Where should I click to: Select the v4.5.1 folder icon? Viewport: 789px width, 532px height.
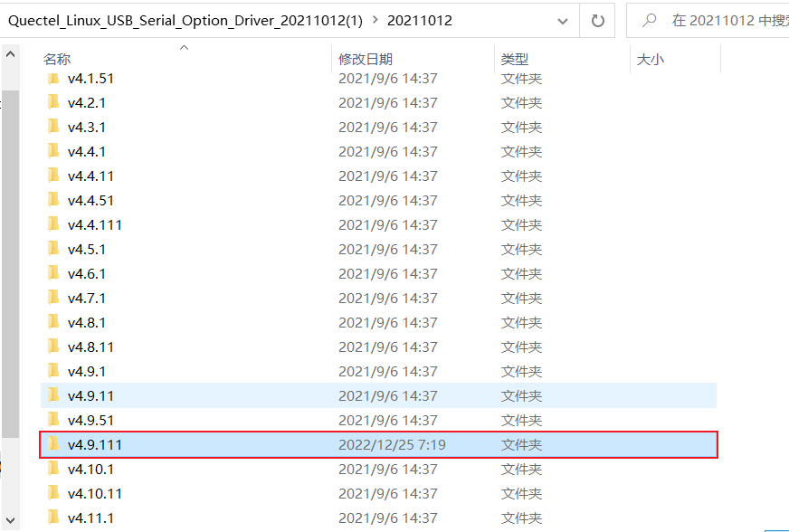coord(53,249)
